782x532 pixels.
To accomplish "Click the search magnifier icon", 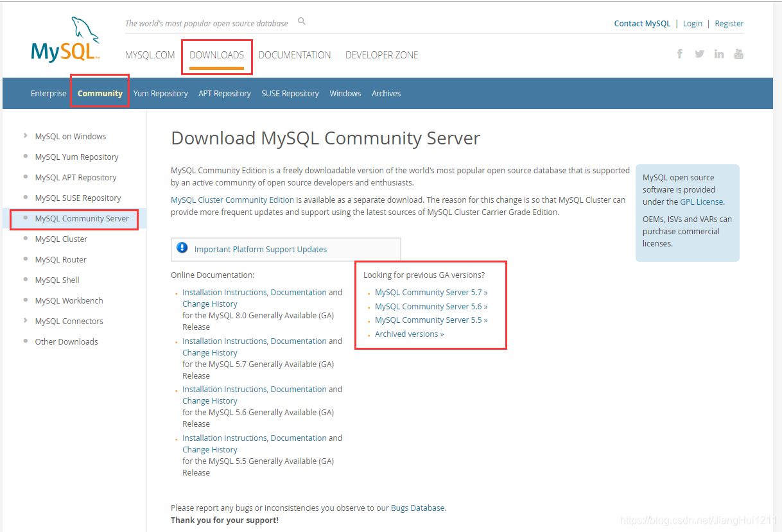I will (302, 22).
